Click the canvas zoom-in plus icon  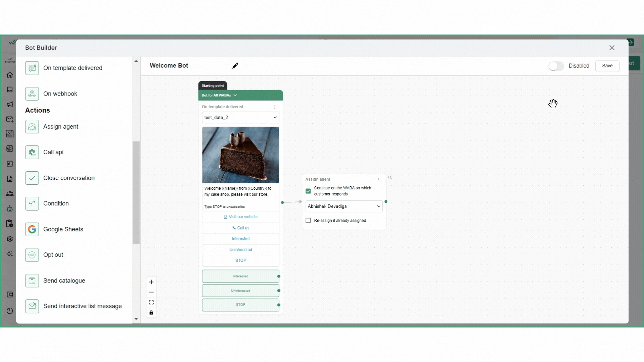(x=151, y=282)
